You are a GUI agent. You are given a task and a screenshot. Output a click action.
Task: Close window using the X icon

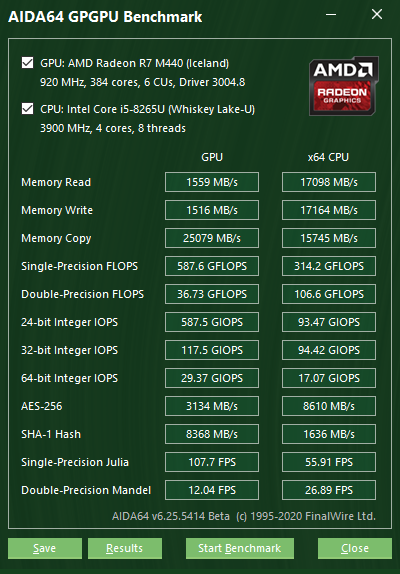(x=377, y=15)
